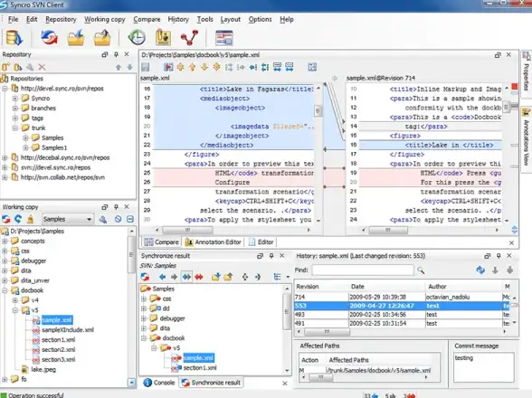The image size is (532, 398).
Task: Click the blue incoming arrow in Synchronize result toolbar
Action: [162, 277]
